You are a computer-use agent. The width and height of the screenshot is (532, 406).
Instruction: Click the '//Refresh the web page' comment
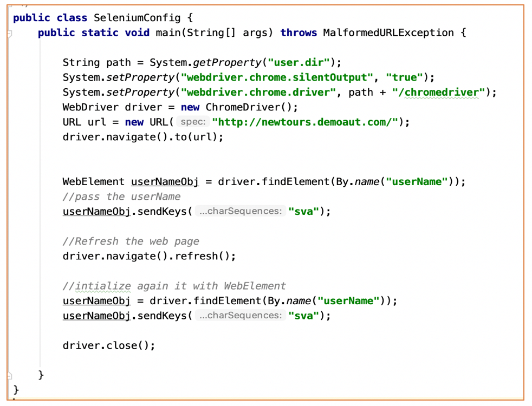point(131,241)
